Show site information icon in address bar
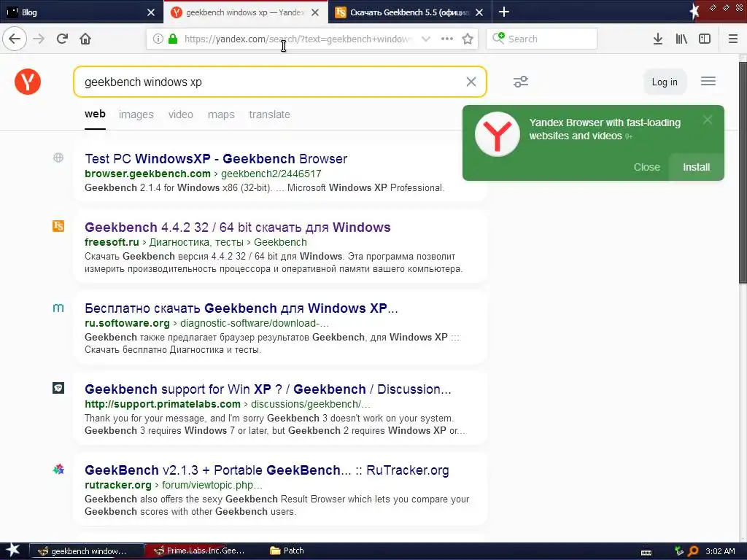 click(158, 39)
